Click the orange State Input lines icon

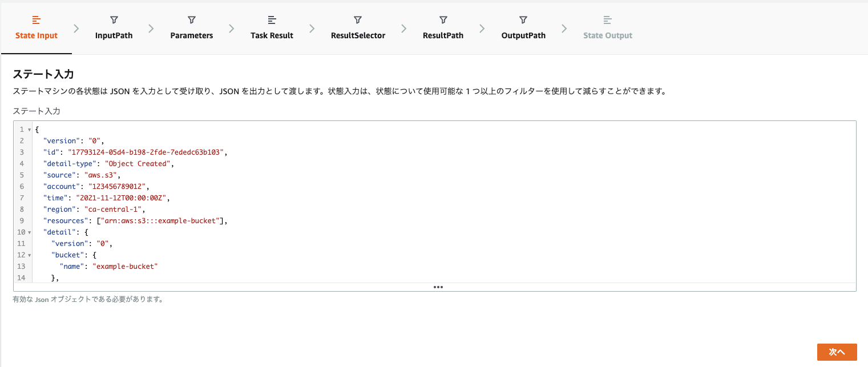[36, 19]
